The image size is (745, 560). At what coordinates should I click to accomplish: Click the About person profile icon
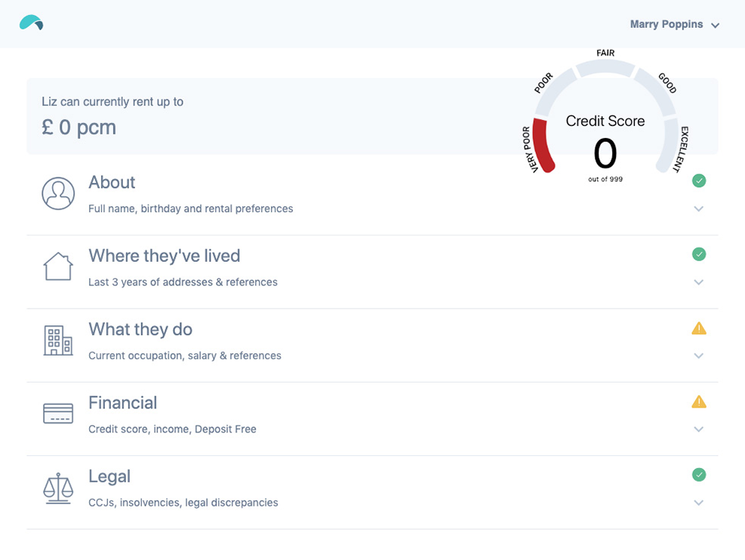pyautogui.click(x=58, y=194)
